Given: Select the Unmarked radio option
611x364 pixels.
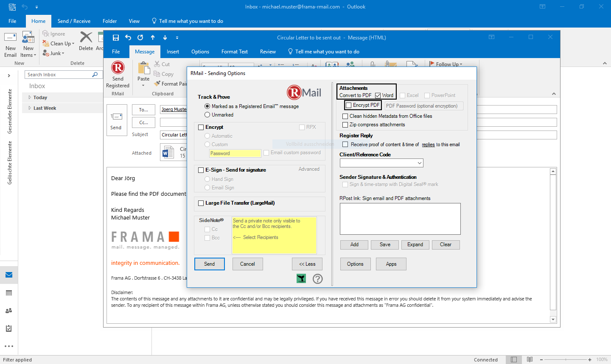Looking at the screenshot, I should pos(207,115).
